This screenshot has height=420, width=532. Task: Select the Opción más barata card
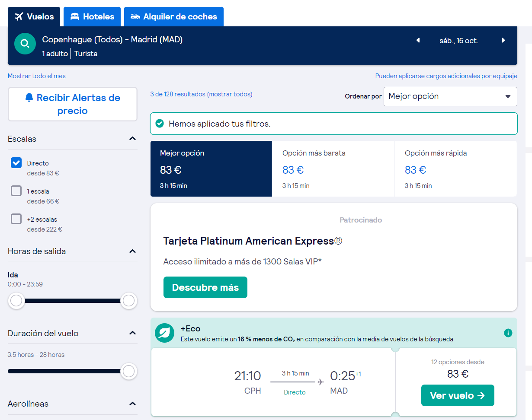click(333, 169)
